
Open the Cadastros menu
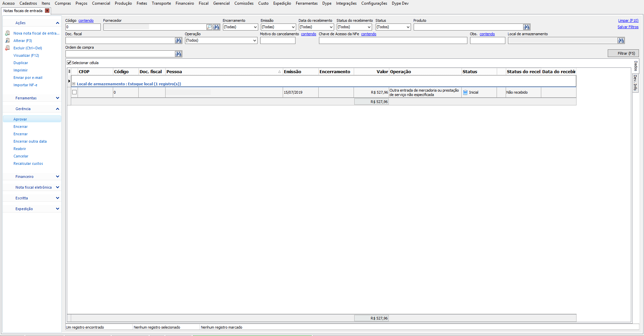coord(28,3)
